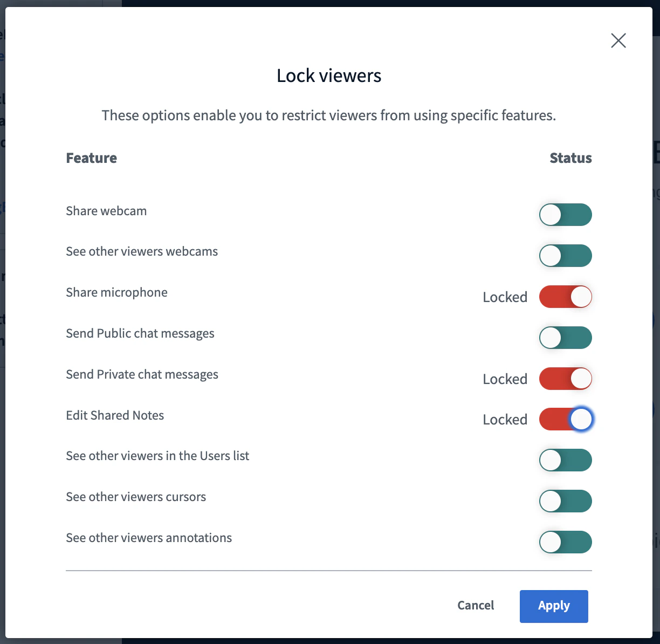Unlock the Share microphone toggle
660x644 pixels.
point(565,297)
